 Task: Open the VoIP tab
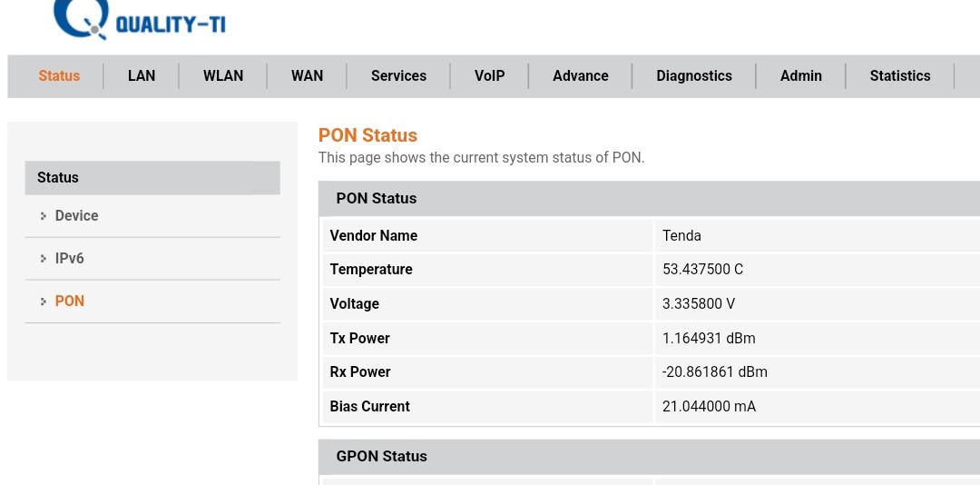[489, 76]
